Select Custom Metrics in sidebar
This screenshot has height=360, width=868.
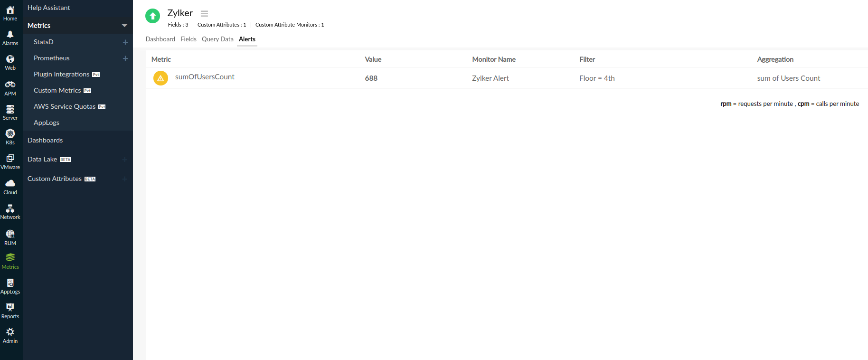(x=57, y=91)
